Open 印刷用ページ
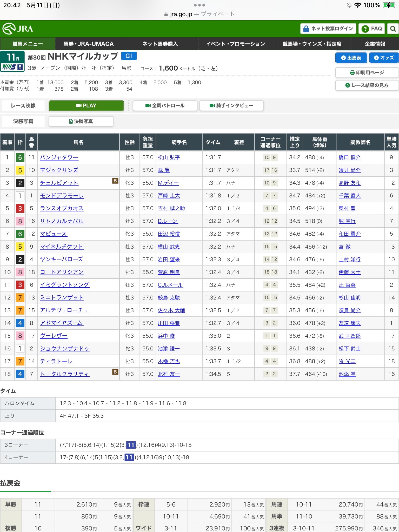The image size is (399, 532). coord(367,72)
